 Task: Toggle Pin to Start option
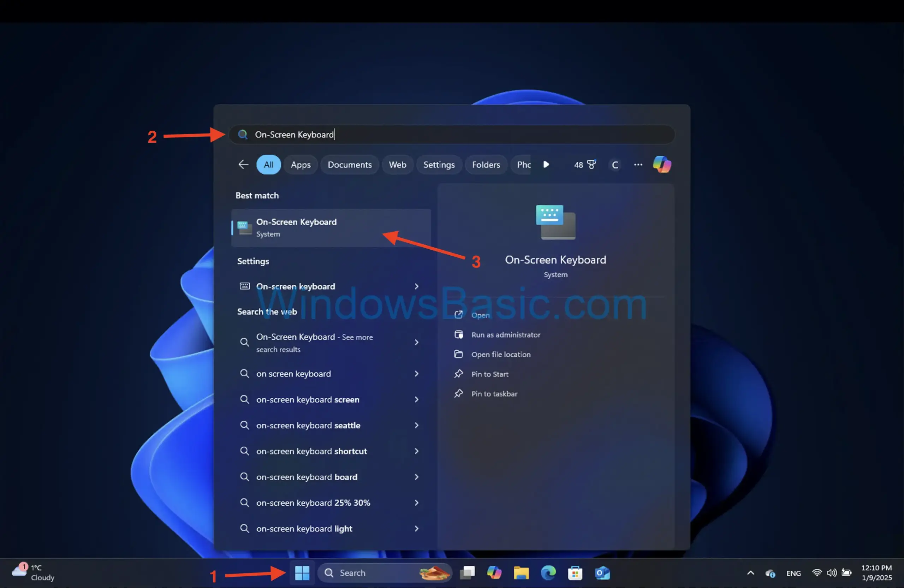tap(489, 373)
